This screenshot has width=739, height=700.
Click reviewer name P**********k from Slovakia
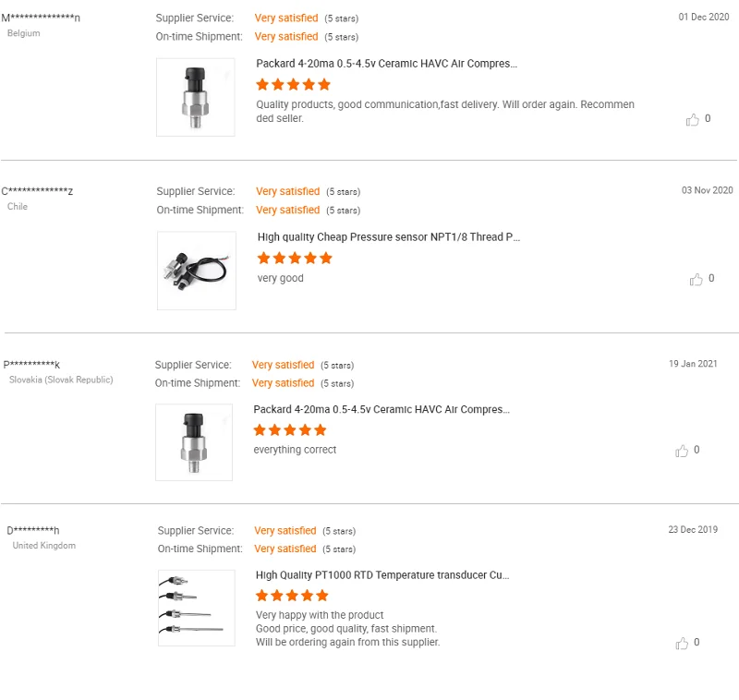point(31,365)
